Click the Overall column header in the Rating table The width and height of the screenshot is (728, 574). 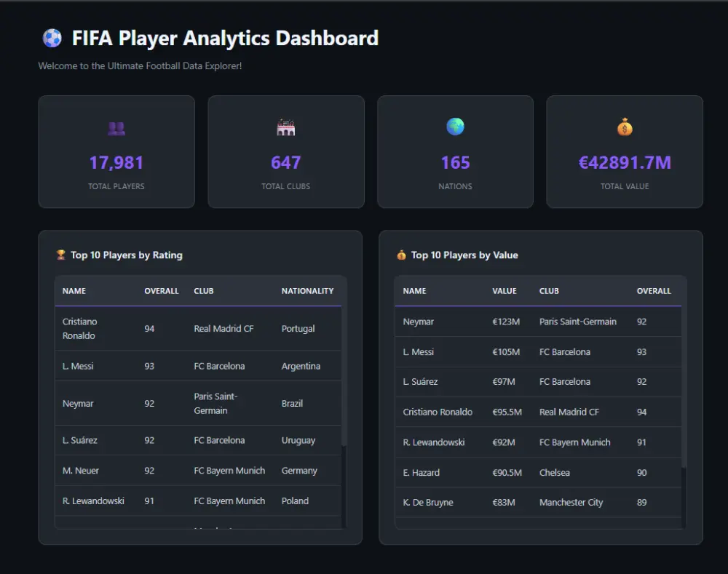(161, 291)
